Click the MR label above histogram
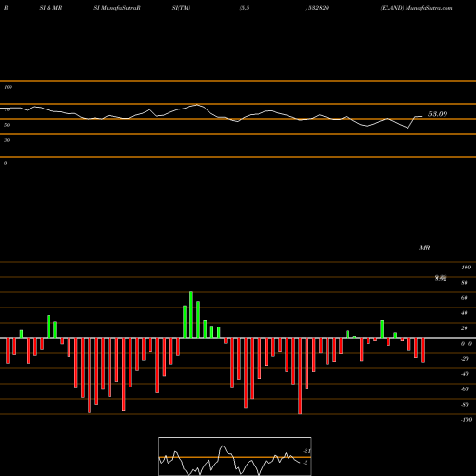 425,248
